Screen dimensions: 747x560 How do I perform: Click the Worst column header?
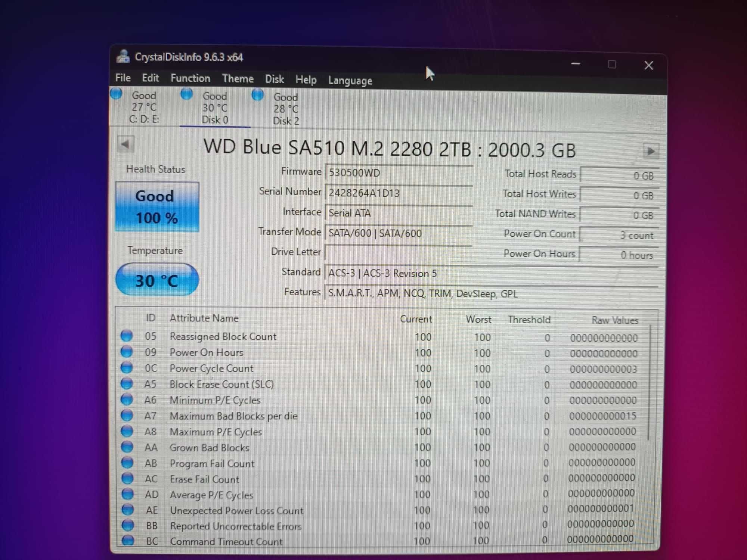pyautogui.click(x=478, y=320)
